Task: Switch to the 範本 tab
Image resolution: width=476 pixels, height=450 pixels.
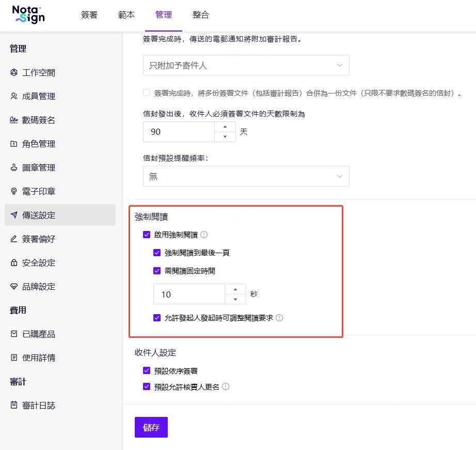Action: click(126, 14)
